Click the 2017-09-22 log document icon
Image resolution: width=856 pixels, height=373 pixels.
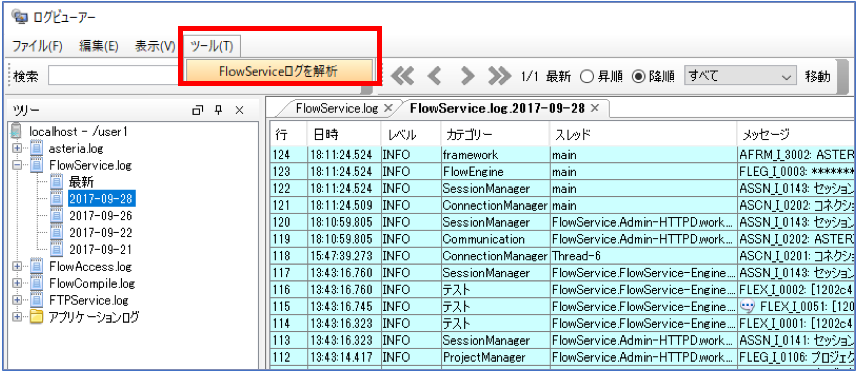(x=57, y=233)
